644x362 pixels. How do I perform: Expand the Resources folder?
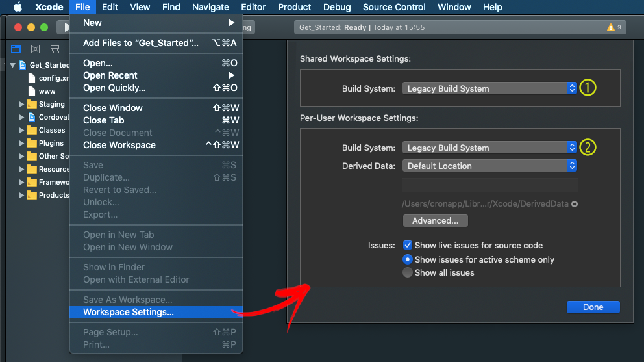pos(21,169)
